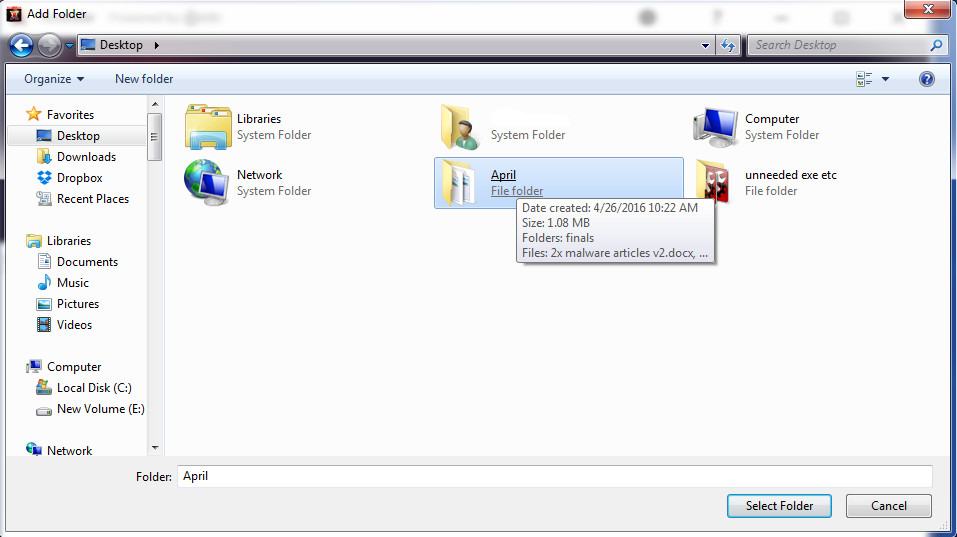Screen dimensions: 957x537
Task: Expand the address bar history dropdown
Action: point(706,45)
